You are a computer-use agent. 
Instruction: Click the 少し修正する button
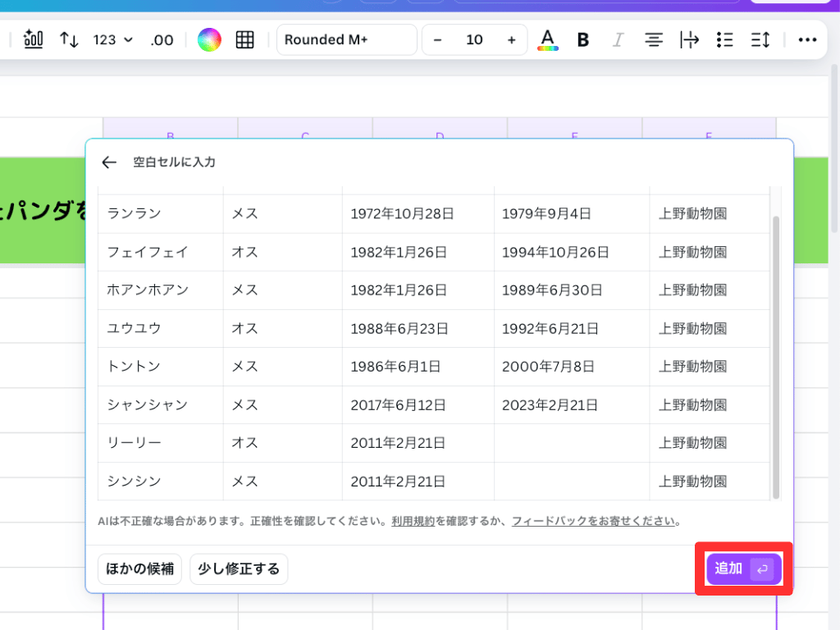[x=239, y=569]
